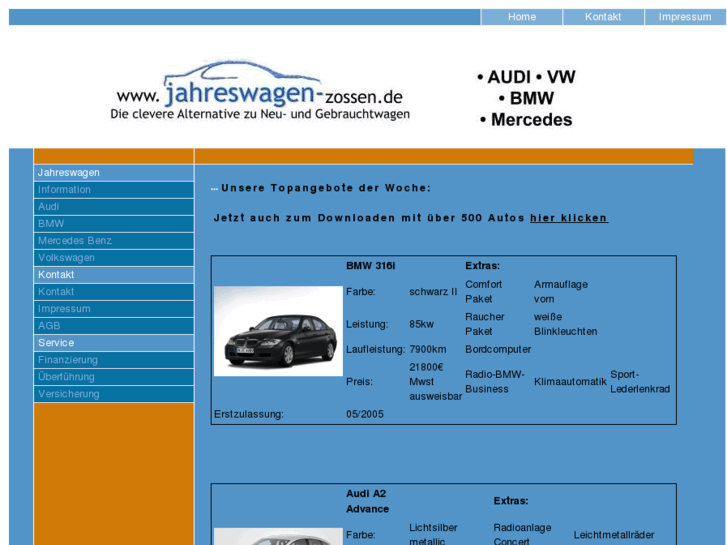Click the 'Radio-BMW-Business' extra text

tap(495, 382)
